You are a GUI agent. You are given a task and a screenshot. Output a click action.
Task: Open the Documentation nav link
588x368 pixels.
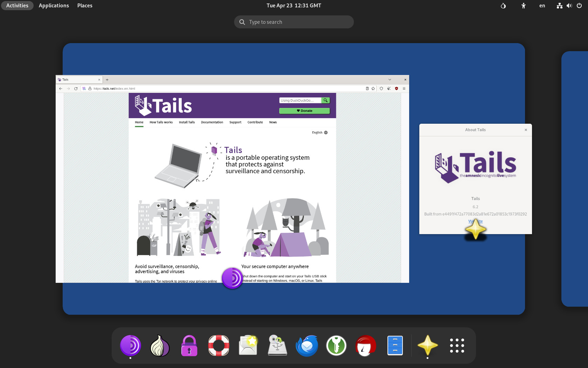click(212, 122)
